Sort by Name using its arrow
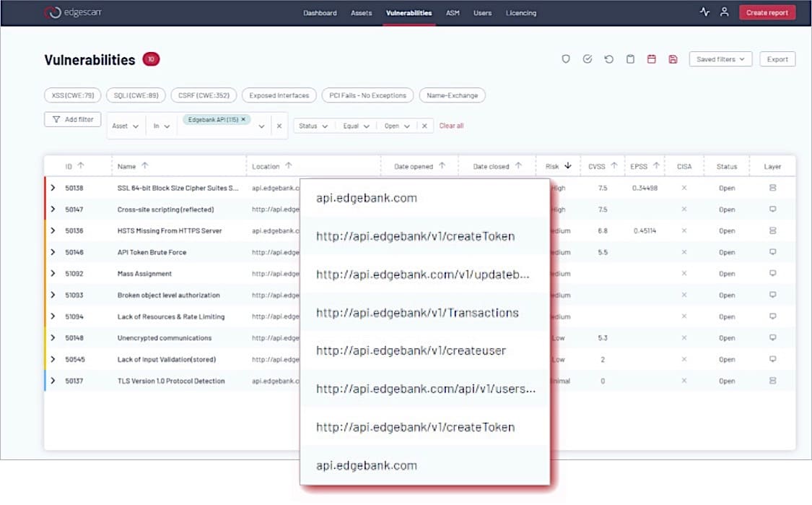 [145, 166]
